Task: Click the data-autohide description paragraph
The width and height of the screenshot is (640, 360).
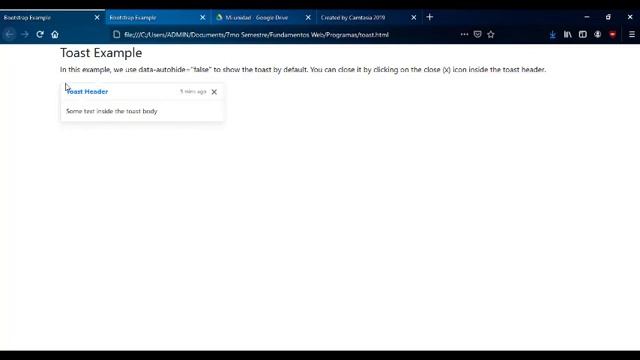Action: (x=303, y=70)
